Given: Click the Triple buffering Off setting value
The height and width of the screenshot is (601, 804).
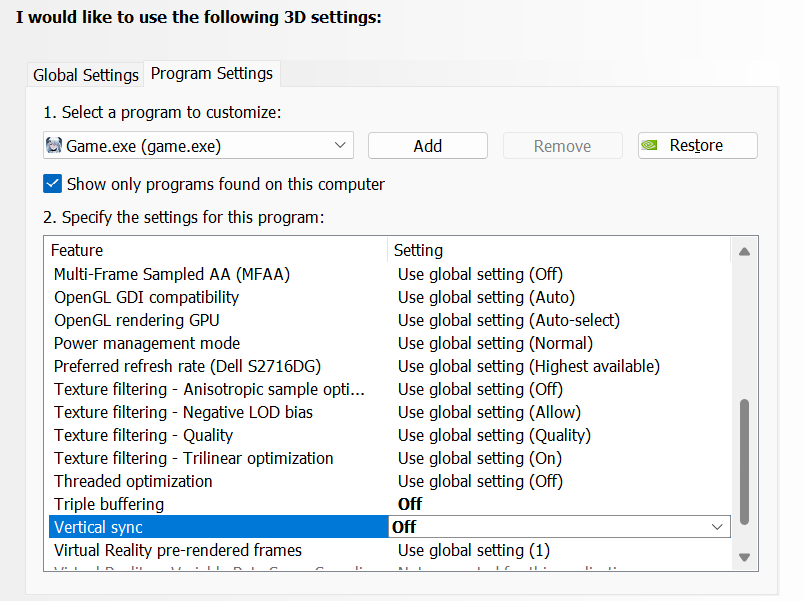Looking at the screenshot, I should (410, 505).
